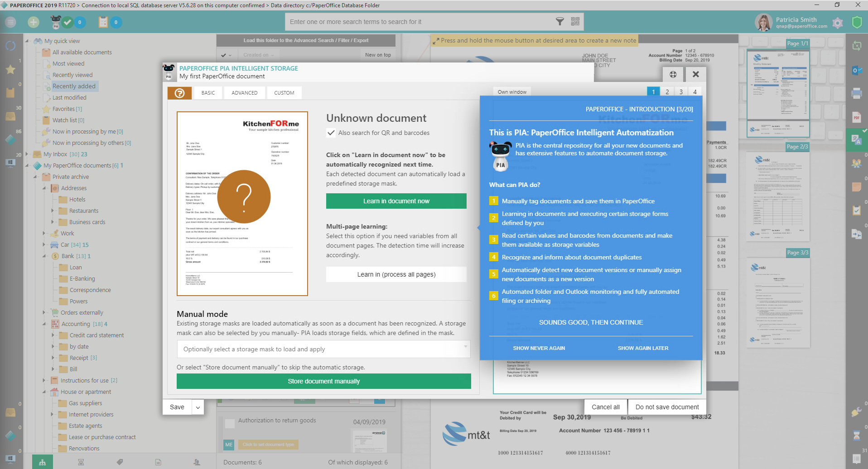The height and width of the screenshot is (469, 868).
Task: Select the tag tab at bottom of tree
Action: pos(120,462)
